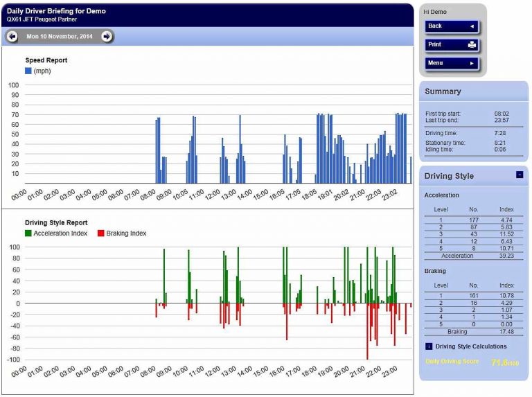Viewport: 532px width, 397px height.
Task: Click the Daily Driving Score value
Action: tap(505, 363)
